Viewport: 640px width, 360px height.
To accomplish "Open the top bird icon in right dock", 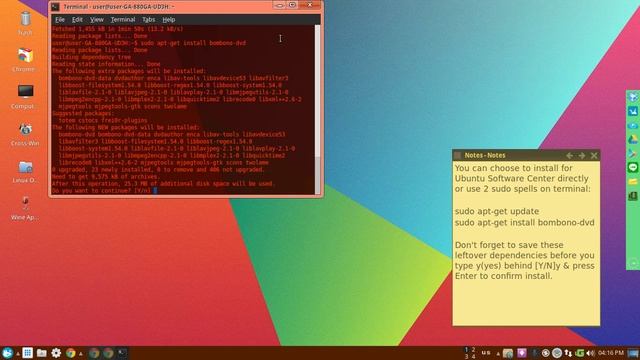I will [633, 97].
